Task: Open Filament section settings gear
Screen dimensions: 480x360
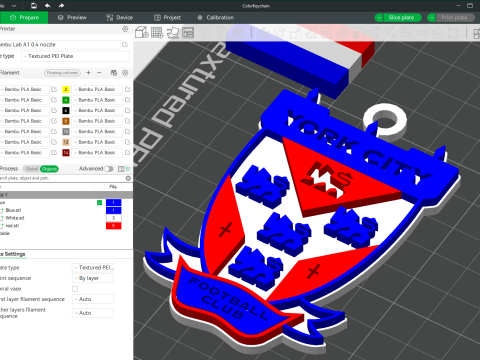Action: point(125,73)
